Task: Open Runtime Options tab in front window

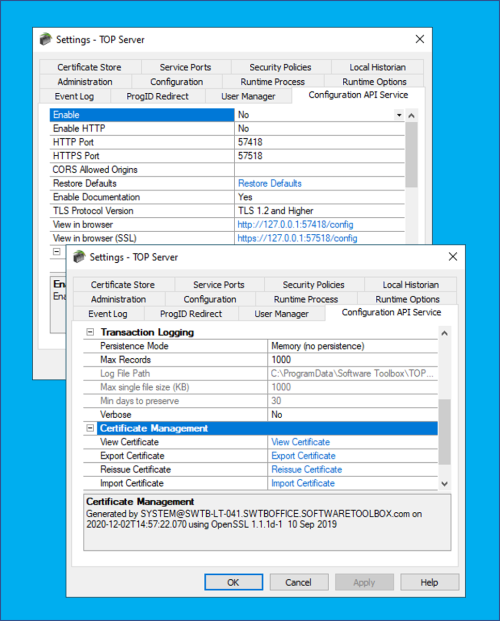Action: [x=407, y=299]
